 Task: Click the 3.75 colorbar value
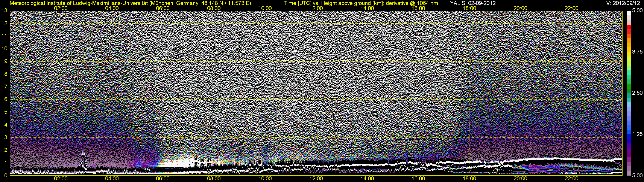coord(637,52)
